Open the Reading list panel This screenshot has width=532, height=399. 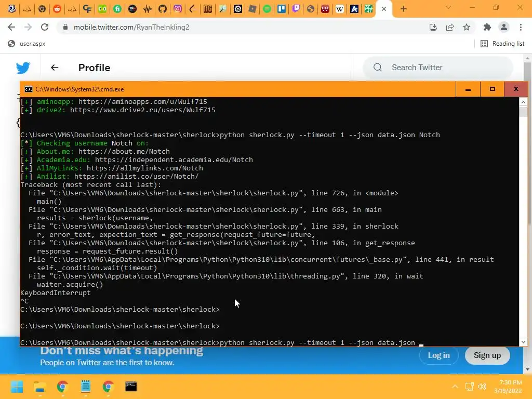tap(502, 44)
